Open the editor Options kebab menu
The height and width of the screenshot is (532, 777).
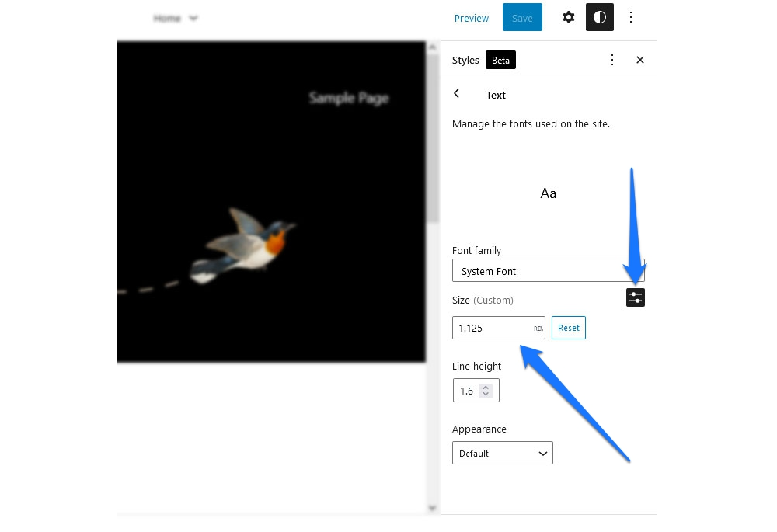(631, 17)
